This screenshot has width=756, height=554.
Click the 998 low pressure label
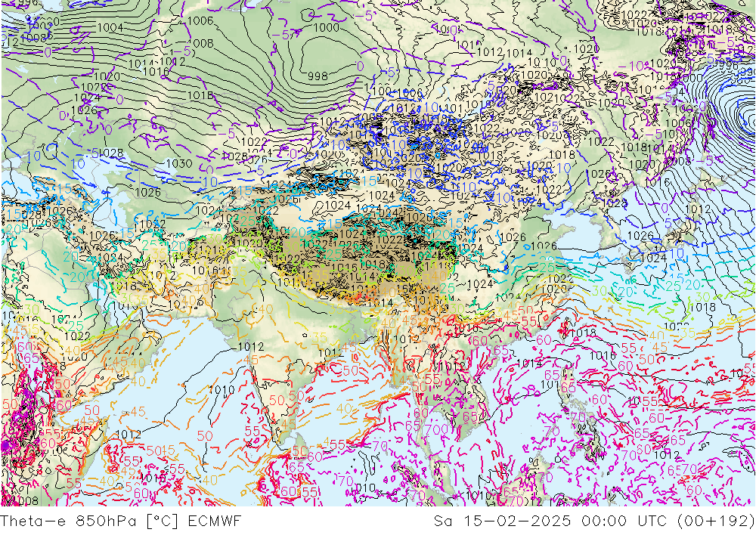[x=318, y=76]
